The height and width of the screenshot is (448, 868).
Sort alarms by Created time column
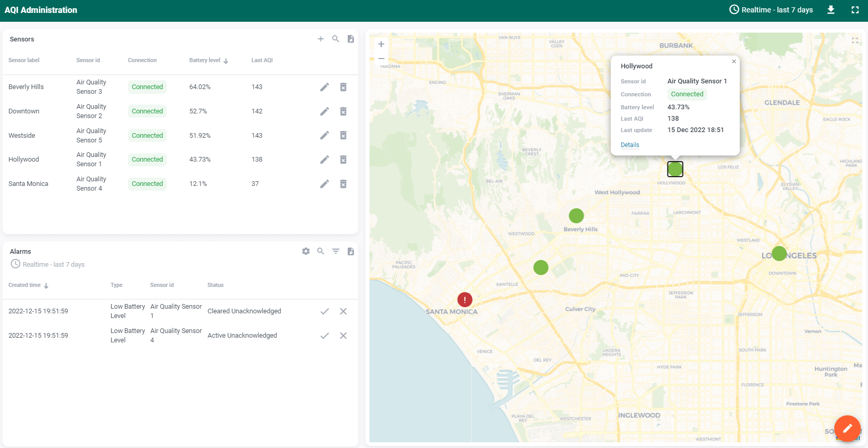pyautogui.click(x=25, y=285)
